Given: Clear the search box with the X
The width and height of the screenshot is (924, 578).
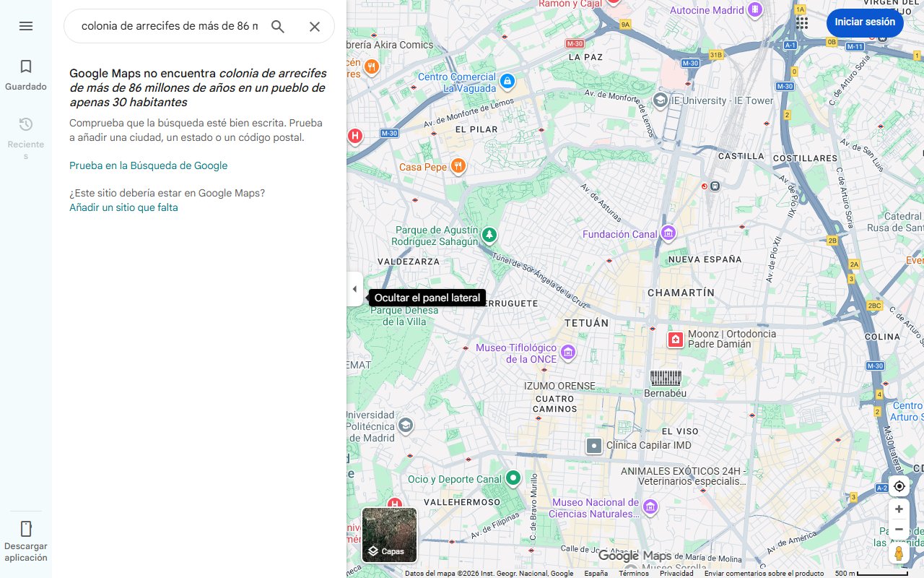Looking at the screenshot, I should [314, 26].
